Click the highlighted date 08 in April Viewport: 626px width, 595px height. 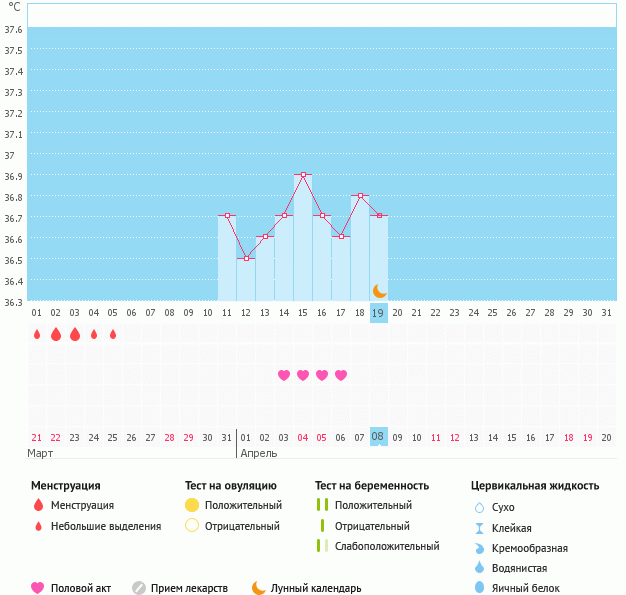(x=378, y=437)
